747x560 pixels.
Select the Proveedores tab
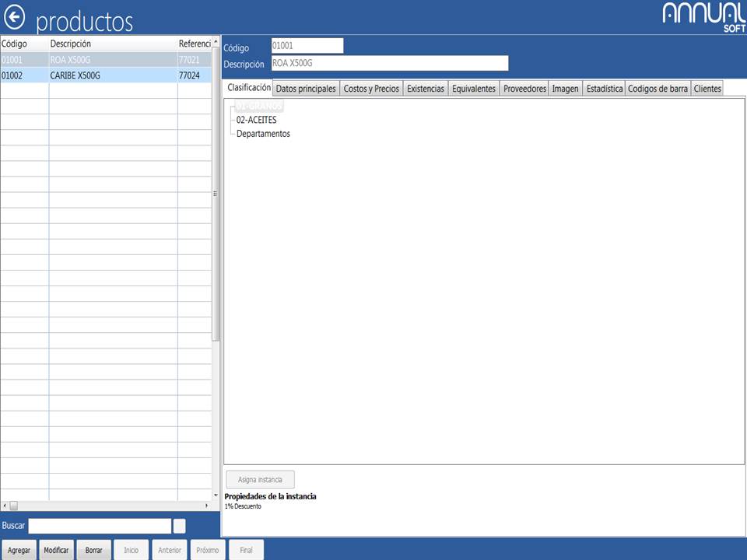click(x=524, y=89)
